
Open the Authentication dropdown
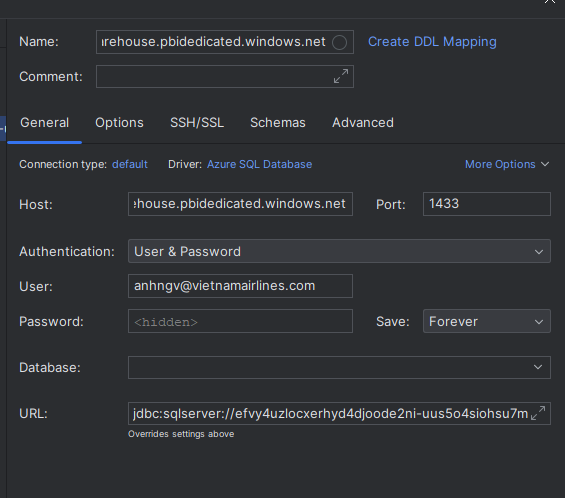pos(339,251)
